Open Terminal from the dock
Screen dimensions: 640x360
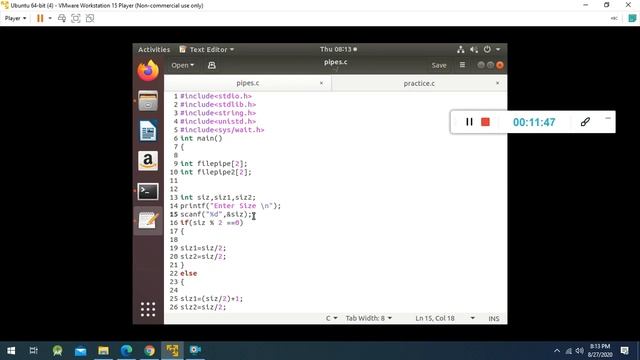(148, 191)
